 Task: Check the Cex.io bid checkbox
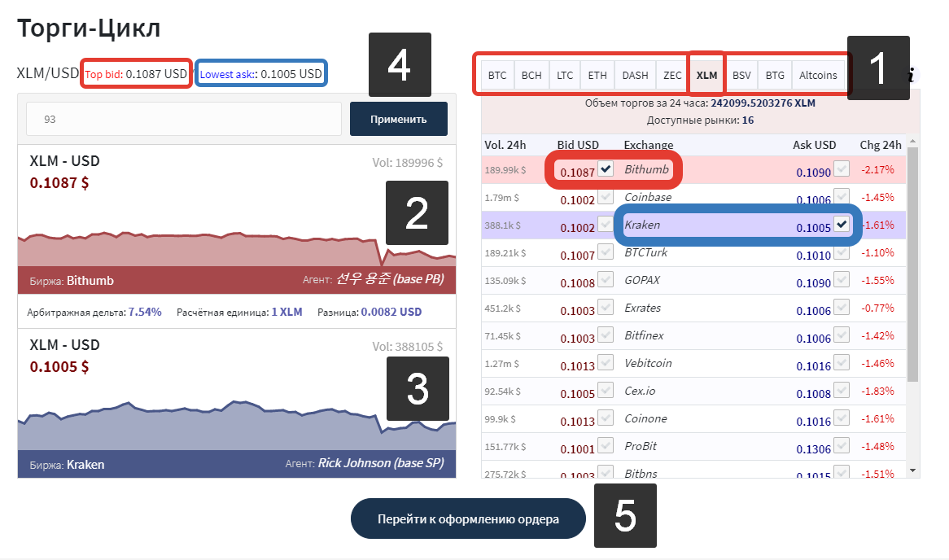point(606,390)
